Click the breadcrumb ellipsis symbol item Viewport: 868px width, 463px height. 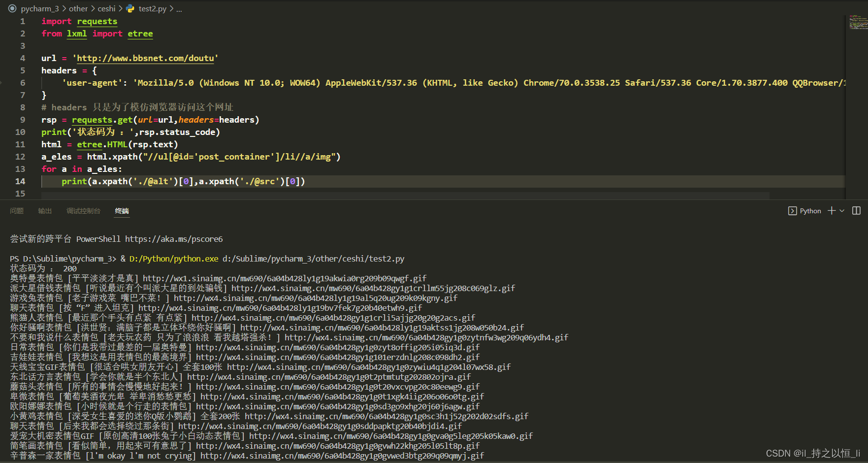tap(179, 9)
